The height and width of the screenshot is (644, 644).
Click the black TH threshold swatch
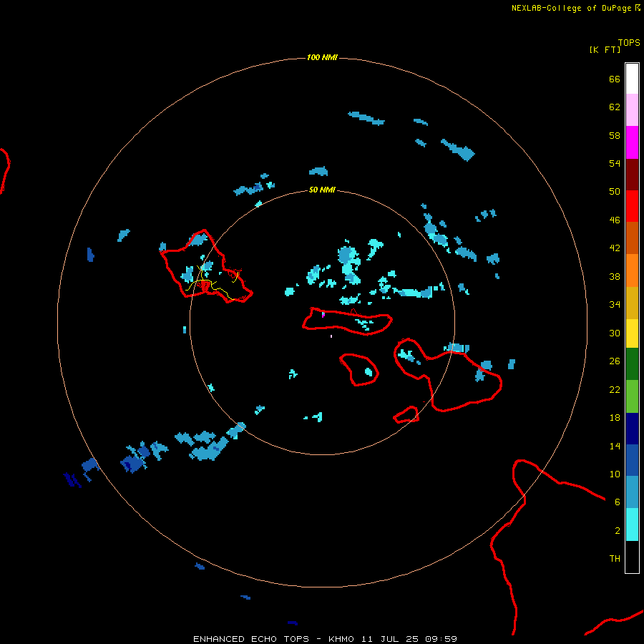632,557
